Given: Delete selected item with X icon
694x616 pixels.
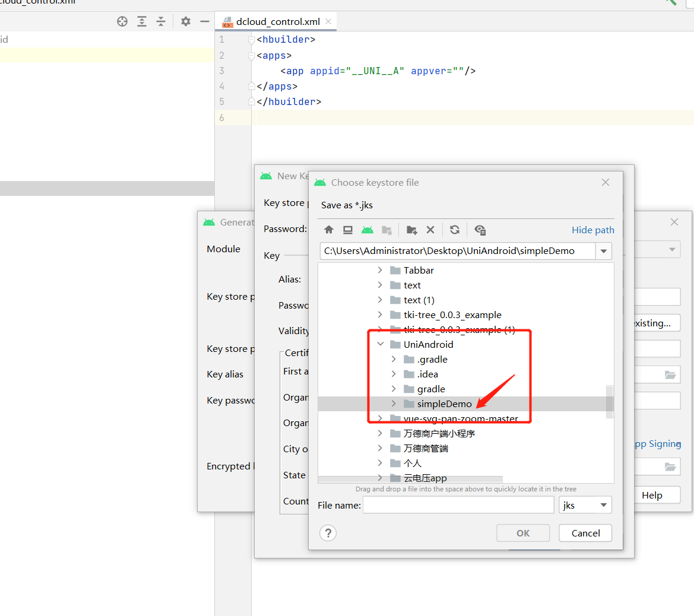Looking at the screenshot, I should [x=430, y=230].
